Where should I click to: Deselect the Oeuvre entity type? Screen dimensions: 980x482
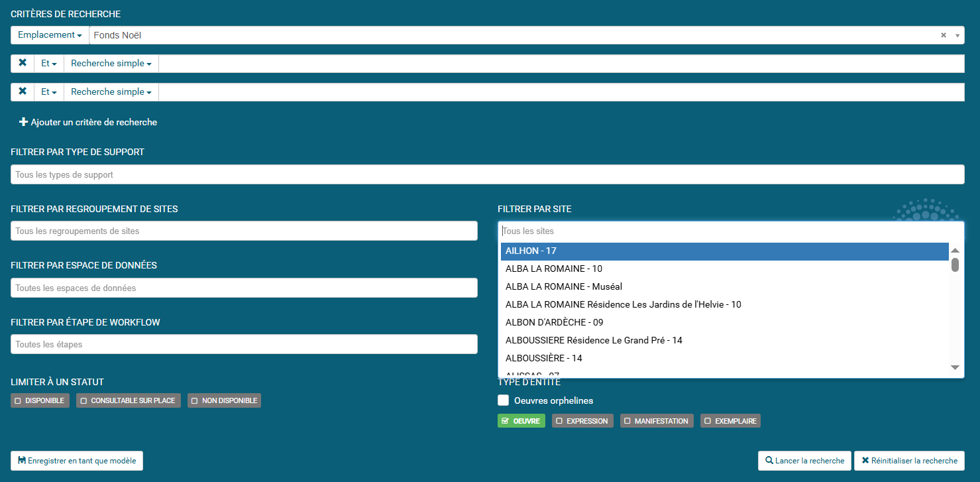pos(521,421)
